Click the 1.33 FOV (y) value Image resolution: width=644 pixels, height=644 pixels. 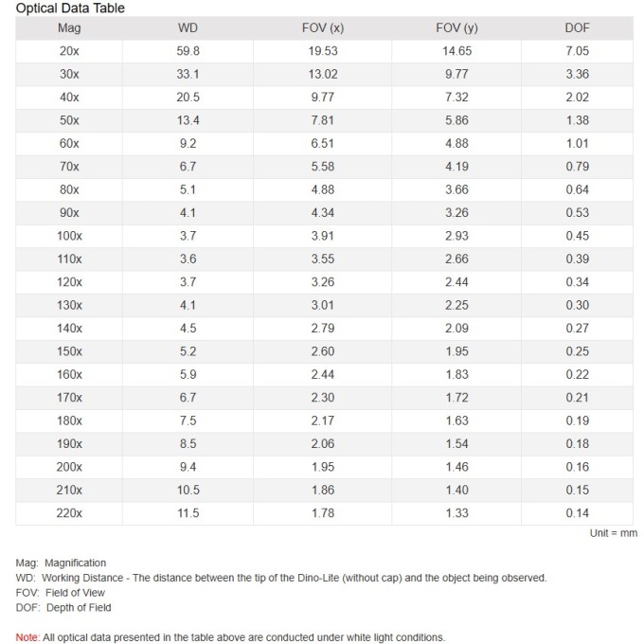[456, 513]
